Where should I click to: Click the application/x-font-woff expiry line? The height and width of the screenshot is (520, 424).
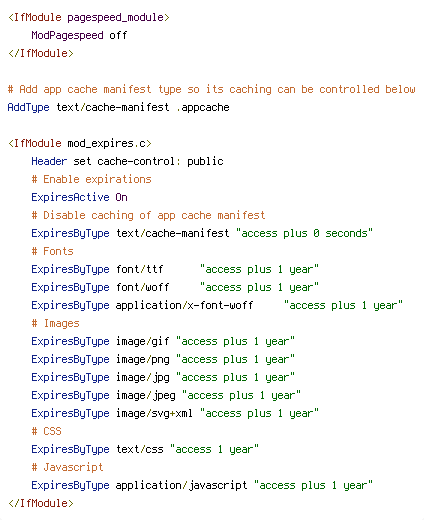[217, 305]
